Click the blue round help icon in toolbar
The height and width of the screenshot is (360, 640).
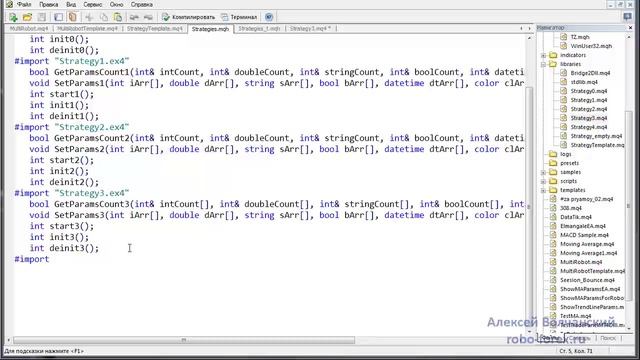(x=269, y=17)
